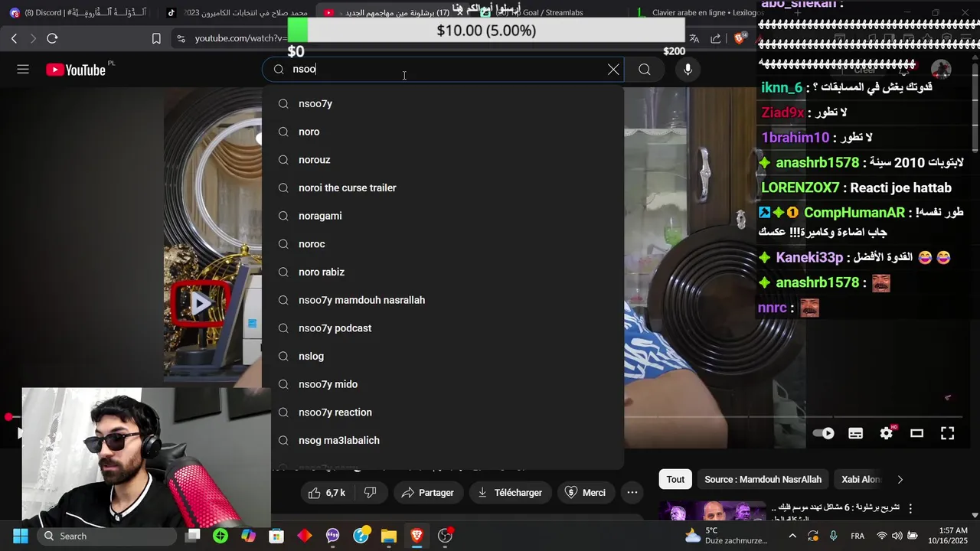Choose the nsoo7y mido suggestion
The image size is (980, 551).
(443, 384)
